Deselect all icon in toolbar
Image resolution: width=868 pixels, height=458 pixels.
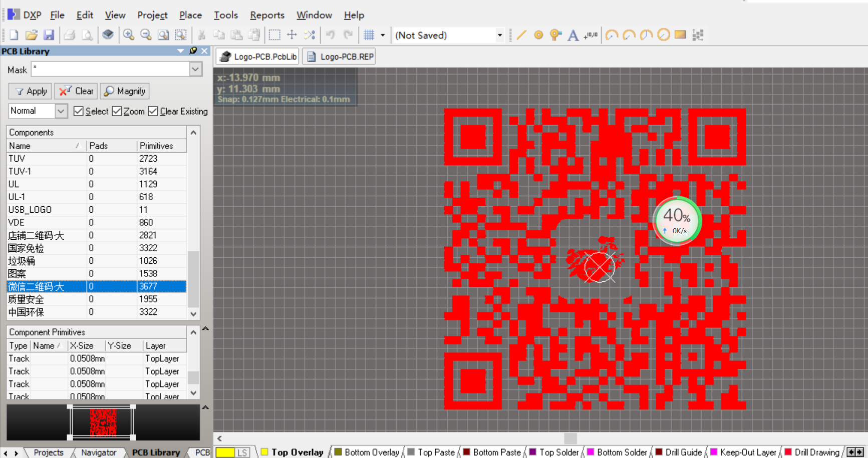[x=310, y=35]
